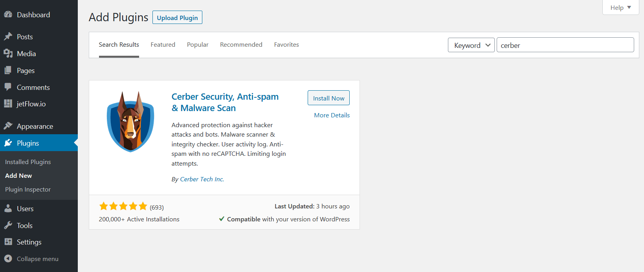This screenshot has width=644, height=272.
Task: Click inside the plugin search field
Action: point(565,45)
